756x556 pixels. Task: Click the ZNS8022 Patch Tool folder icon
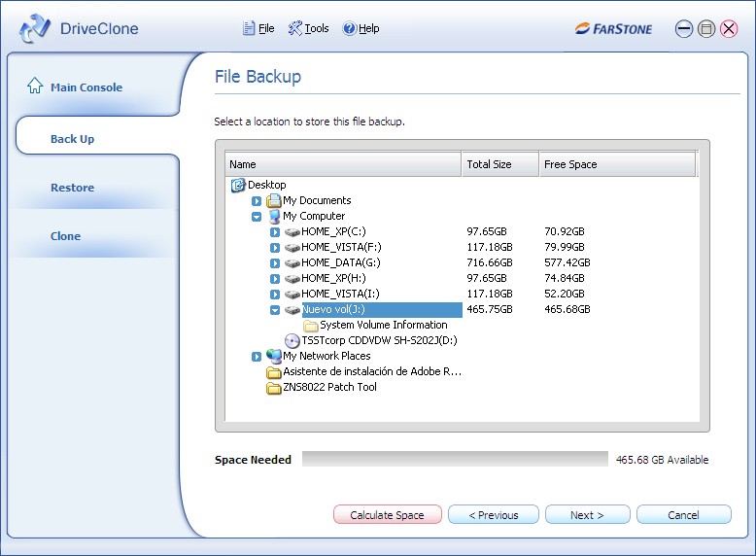[x=274, y=388]
